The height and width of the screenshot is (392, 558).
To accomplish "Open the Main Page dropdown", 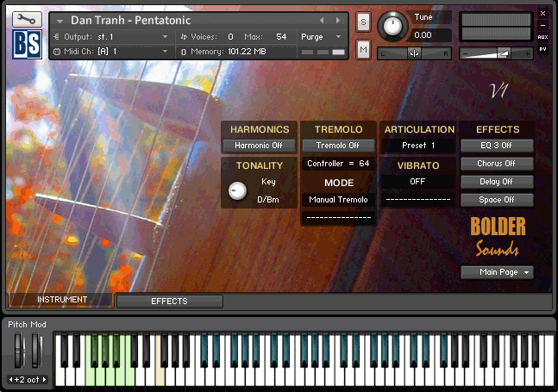I will pyautogui.click(x=497, y=272).
